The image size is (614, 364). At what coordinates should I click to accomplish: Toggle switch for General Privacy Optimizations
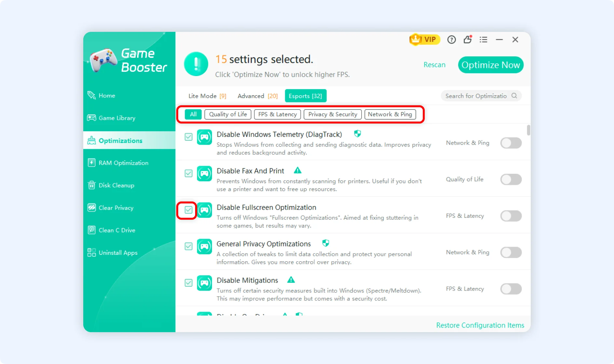coord(511,252)
